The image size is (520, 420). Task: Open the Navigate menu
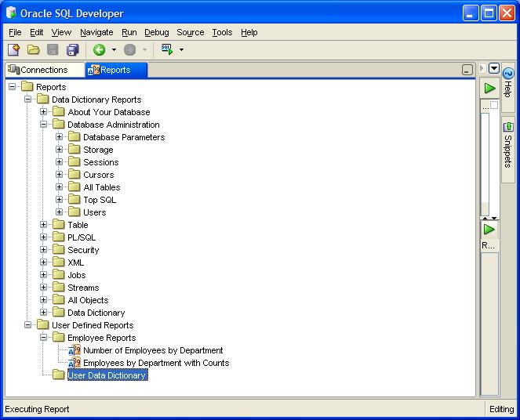(x=96, y=32)
